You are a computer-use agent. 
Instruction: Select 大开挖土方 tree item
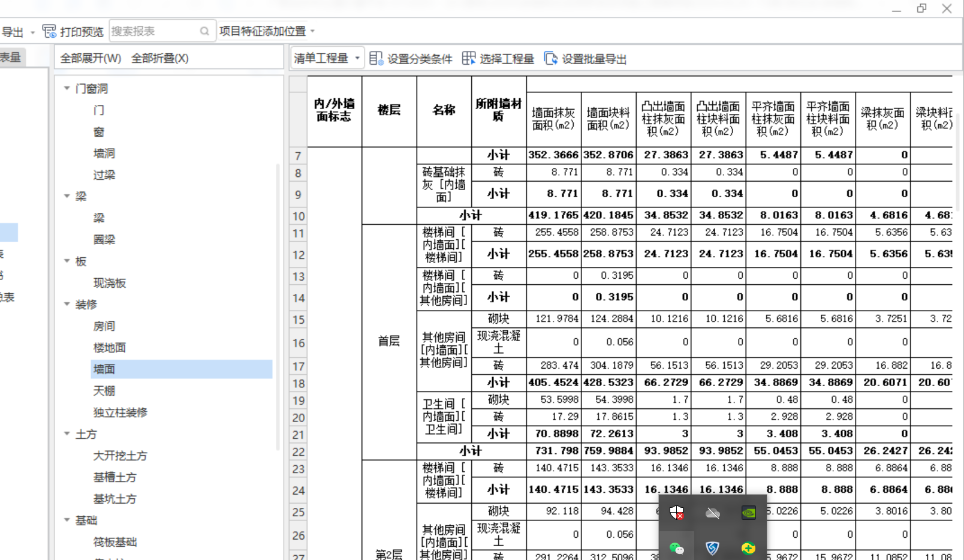coord(120,456)
